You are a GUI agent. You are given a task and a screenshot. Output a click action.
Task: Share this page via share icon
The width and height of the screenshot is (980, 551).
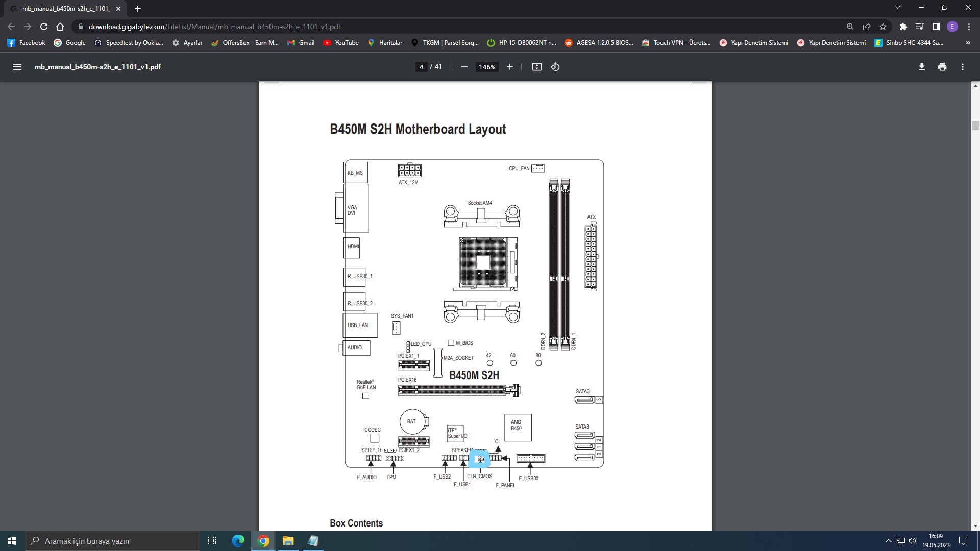tap(866, 27)
